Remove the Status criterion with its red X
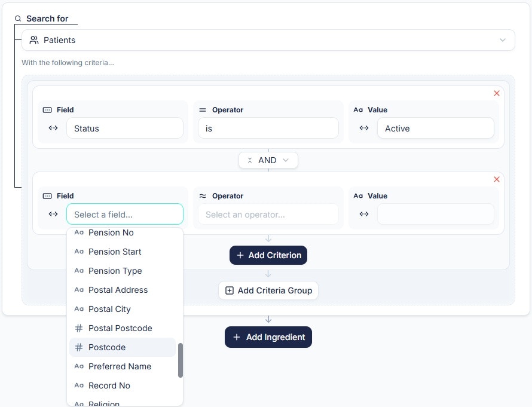The image size is (532, 407). point(497,93)
